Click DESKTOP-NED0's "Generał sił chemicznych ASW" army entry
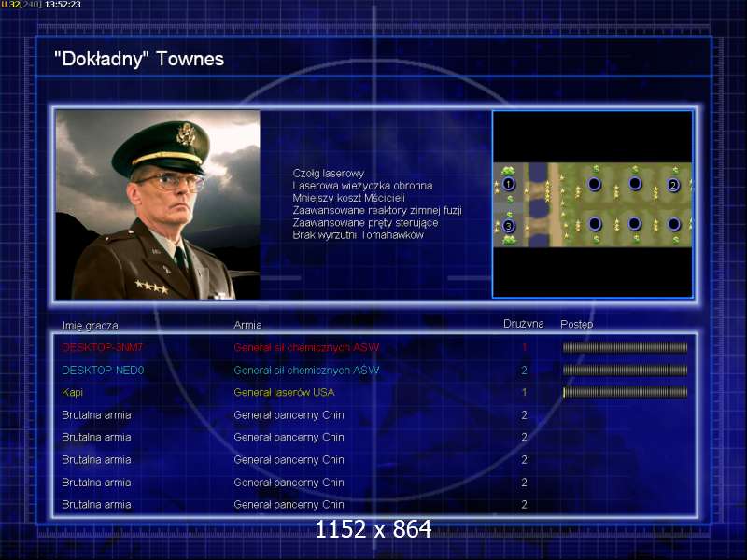 (306, 370)
